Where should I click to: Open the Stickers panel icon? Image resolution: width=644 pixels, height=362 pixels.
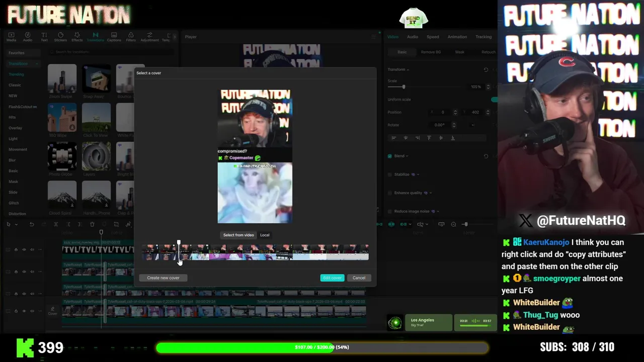(60, 37)
